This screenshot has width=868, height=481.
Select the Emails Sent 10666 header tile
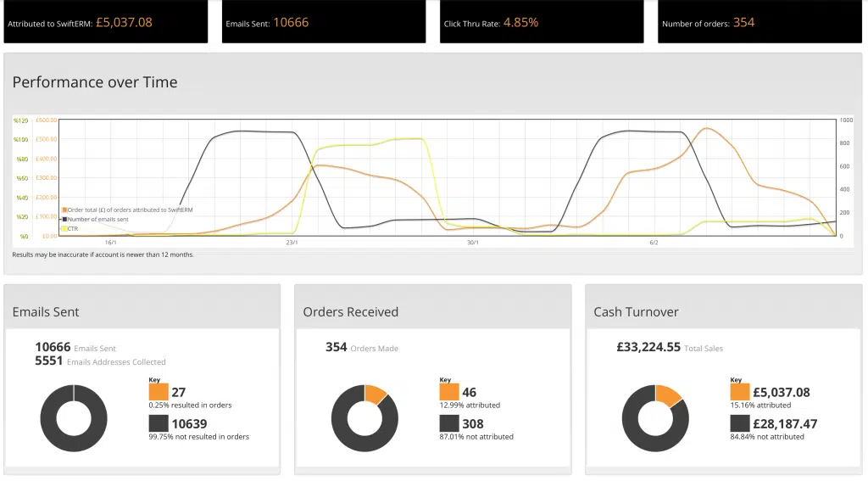[324, 21]
